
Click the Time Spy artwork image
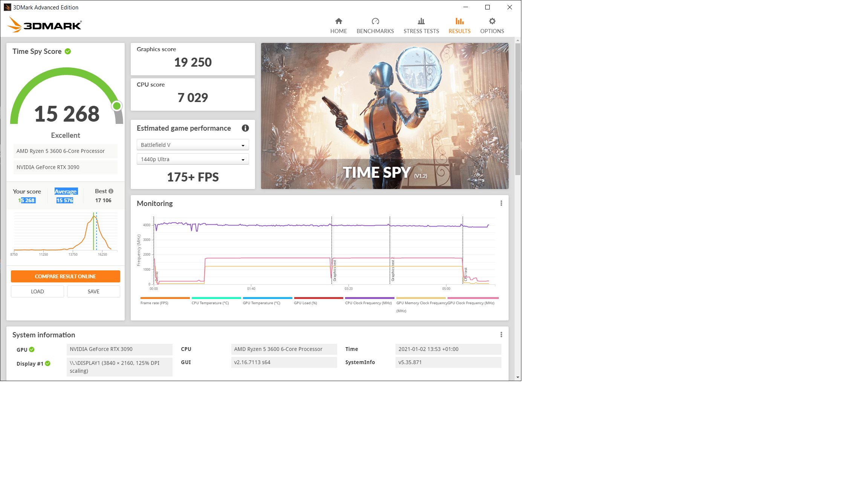click(385, 116)
